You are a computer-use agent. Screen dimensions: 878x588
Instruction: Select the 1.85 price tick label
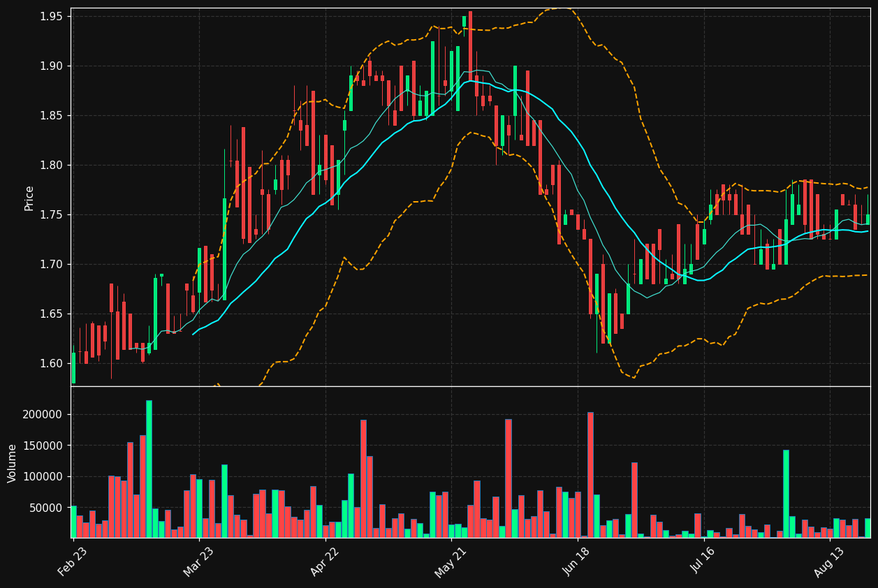52,115
